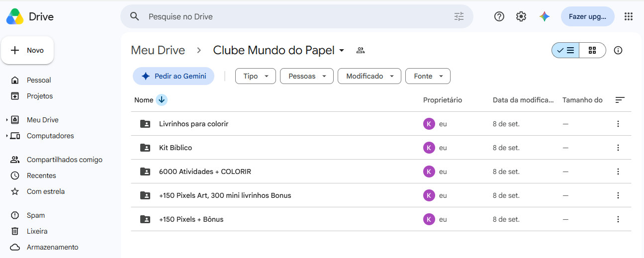Click the Proprietário column header

pos(443,100)
